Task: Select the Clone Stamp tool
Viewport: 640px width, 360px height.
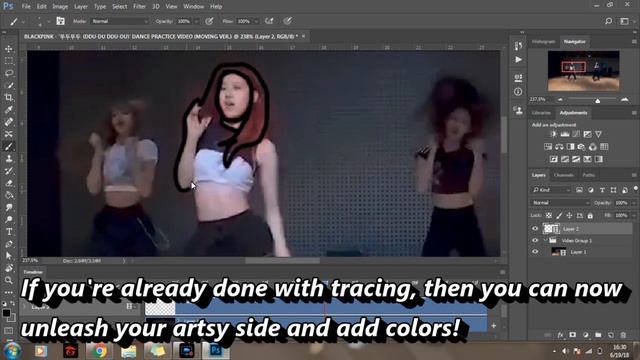Action: click(9, 159)
